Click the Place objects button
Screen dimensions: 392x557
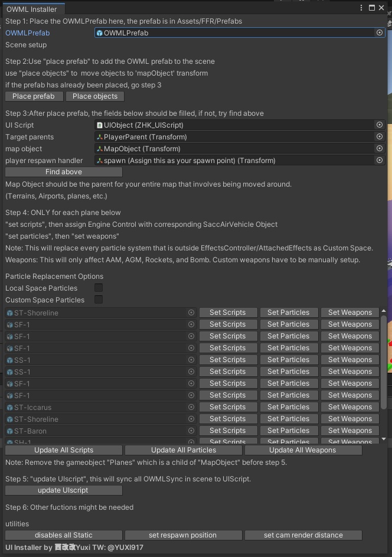(95, 96)
